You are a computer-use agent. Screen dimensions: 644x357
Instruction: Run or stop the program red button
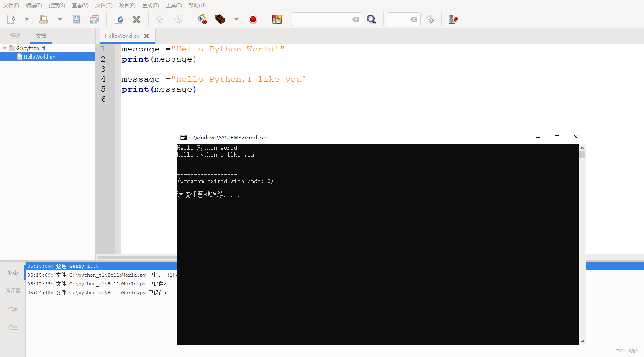coord(253,19)
